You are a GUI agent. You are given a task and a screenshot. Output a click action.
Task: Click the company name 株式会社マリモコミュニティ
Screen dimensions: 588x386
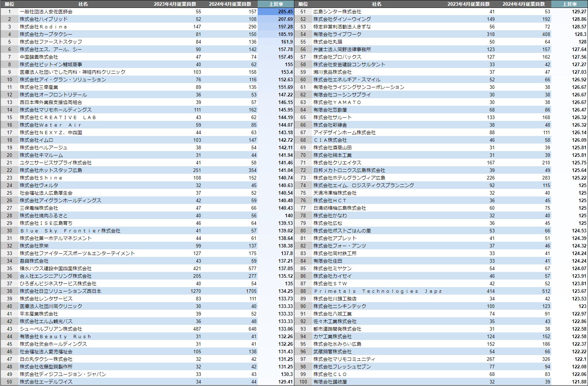(344, 359)
